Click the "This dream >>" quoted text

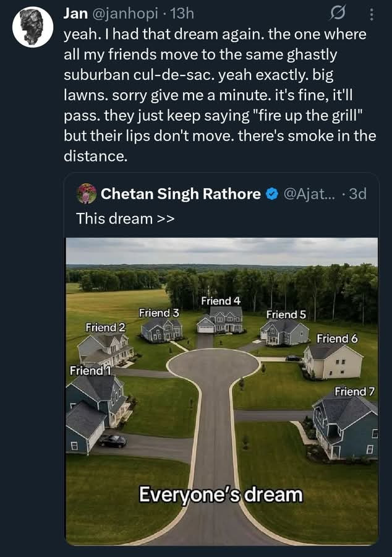pyautogui.click(x=116, y=218)
